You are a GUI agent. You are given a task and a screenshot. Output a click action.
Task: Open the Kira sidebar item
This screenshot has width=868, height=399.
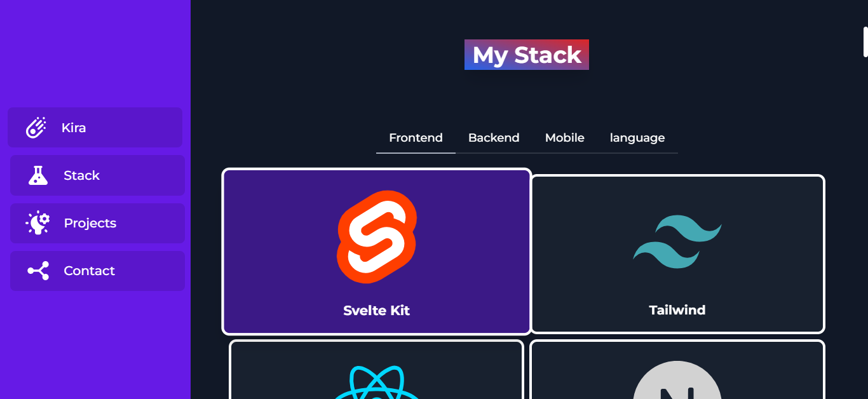pyautogui.click(x=95, y=127)
